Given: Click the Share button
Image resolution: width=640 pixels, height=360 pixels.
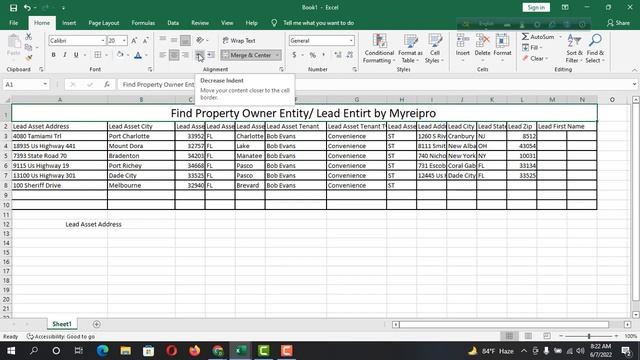Looking at the screenshot, I should click(x=618, y=23).
